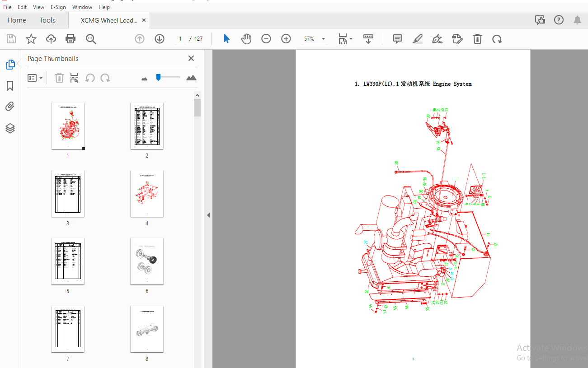Viewport: 588px width, 368px height.
Task: Open the Bookmarks sidebar panel
Action: (10, 86)
